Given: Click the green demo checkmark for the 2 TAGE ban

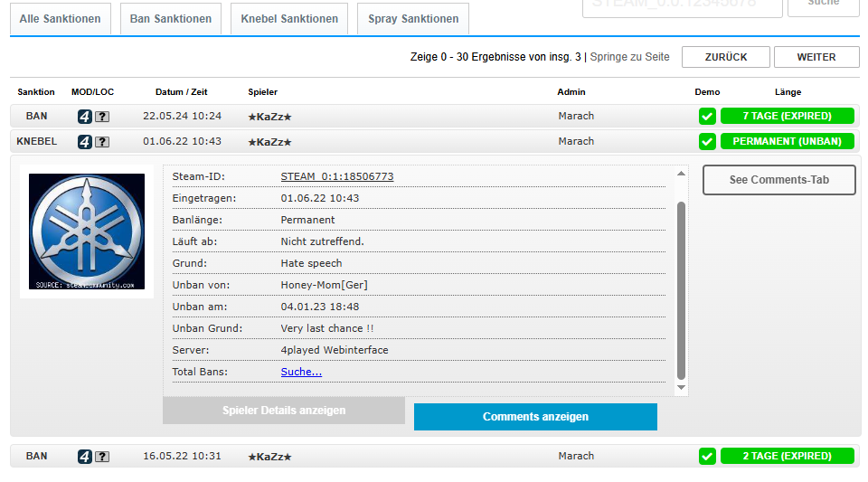Looking at the screenshot, I should point(707,457).
